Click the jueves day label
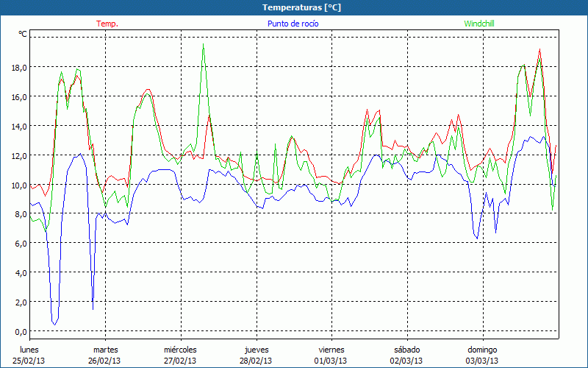The image size is (588, 368). [x=257, y=350]
